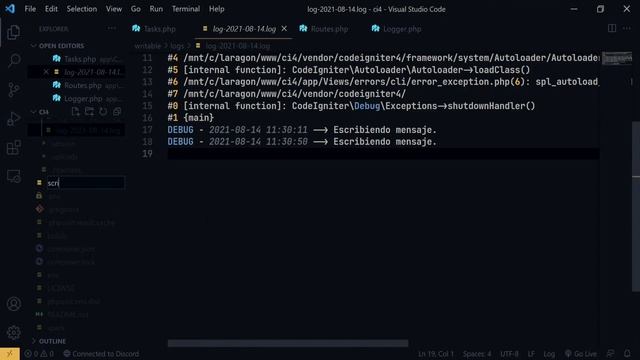Screen dimensions: 640x360
Task: Collapse all folders in explorer
Action: click(117, 111)
